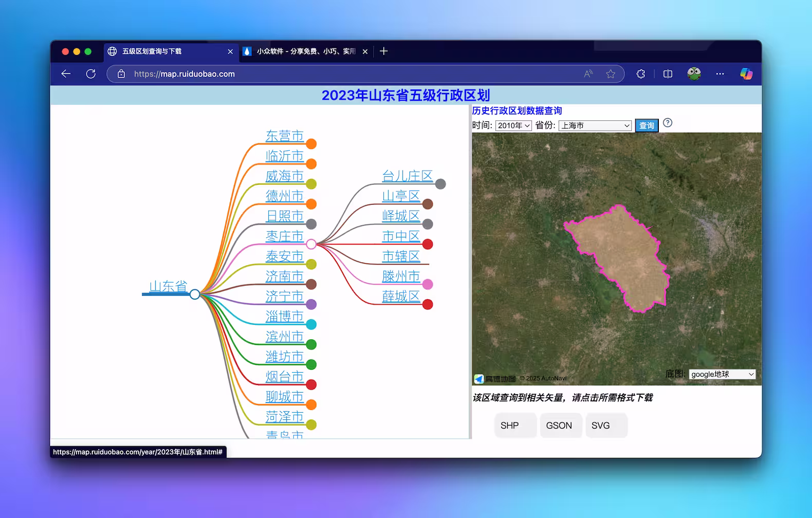Expand the 滨州市 node circle

pyautogui.click(x=311, y=344)
